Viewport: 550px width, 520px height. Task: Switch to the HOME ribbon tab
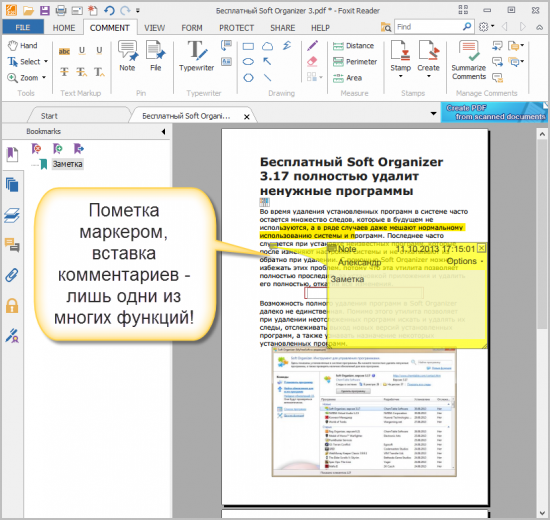(x=64, y=28)
